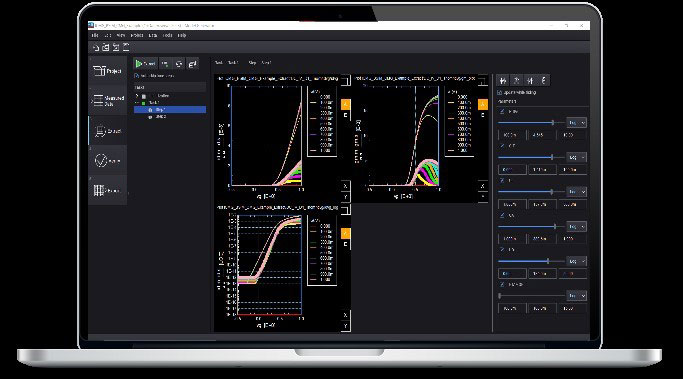Click the first parameter's slider handle
Viewport: 683px width, 379px height.
[x=553, y=123]
